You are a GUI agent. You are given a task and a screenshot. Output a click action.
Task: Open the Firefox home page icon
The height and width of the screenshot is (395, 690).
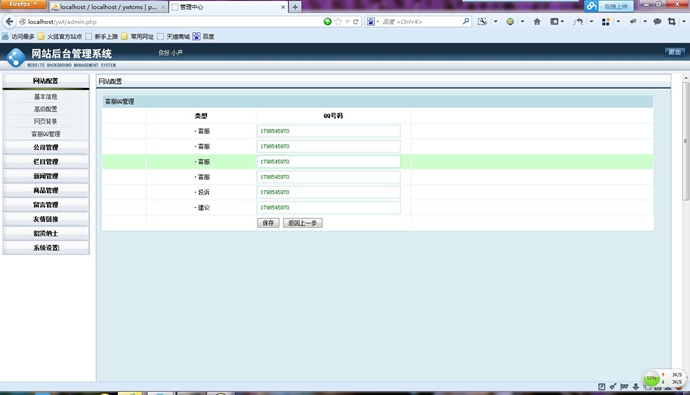tap(537, 22)
